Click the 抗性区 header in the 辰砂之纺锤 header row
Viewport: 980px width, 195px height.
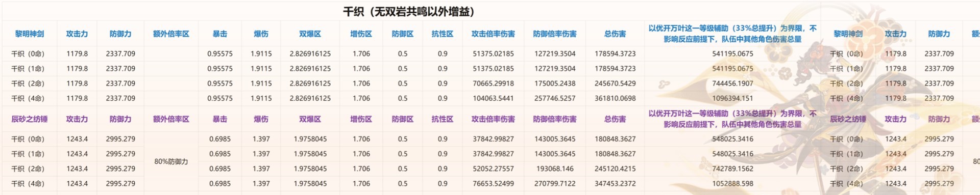(442, 119)
